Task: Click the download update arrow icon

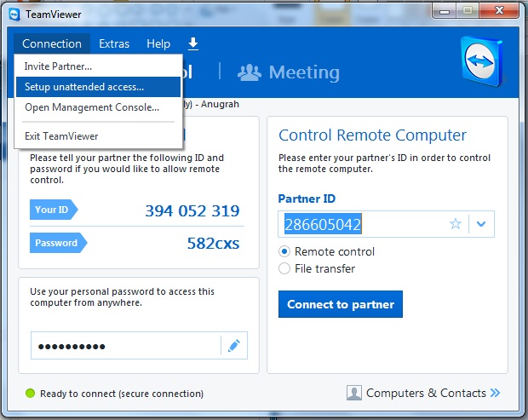Action: click(193, 43)
